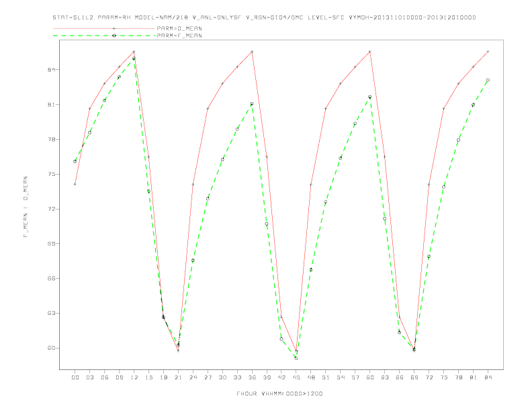This screenshot has width=532, height=411.
Task: Click x-axis tick label 48
Action: 311,377
